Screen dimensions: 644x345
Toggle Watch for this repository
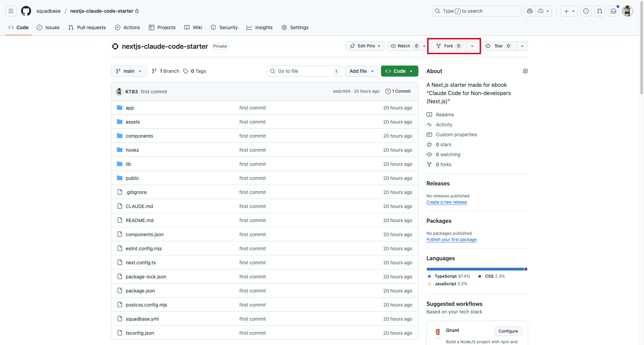point(404,46)
